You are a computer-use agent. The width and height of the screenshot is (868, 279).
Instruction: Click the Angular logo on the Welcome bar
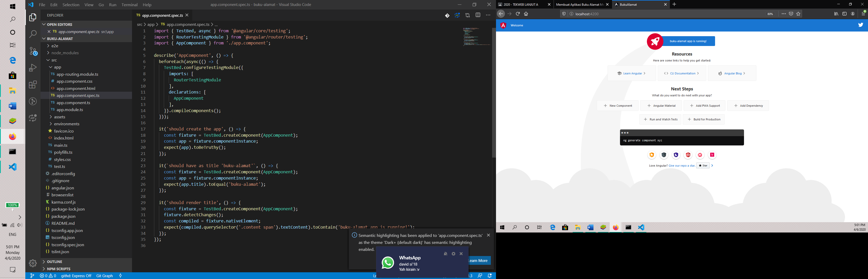click(x=503, y=25)
